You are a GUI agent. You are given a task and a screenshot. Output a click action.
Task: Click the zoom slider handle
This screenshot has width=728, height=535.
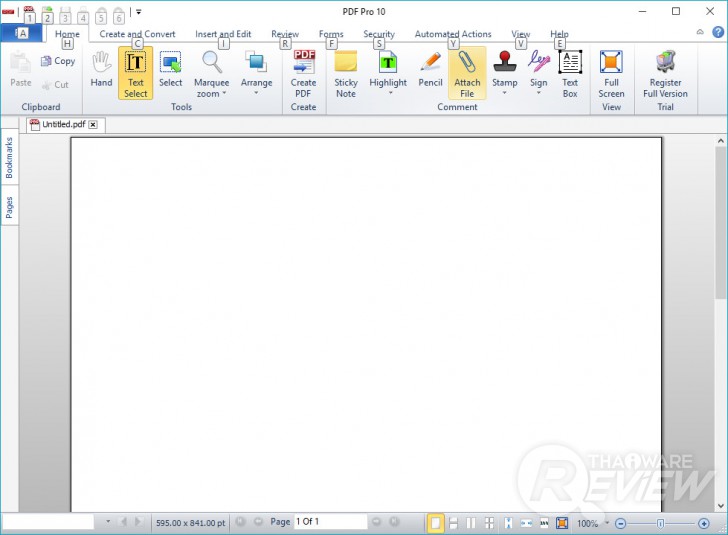(660, 523)
